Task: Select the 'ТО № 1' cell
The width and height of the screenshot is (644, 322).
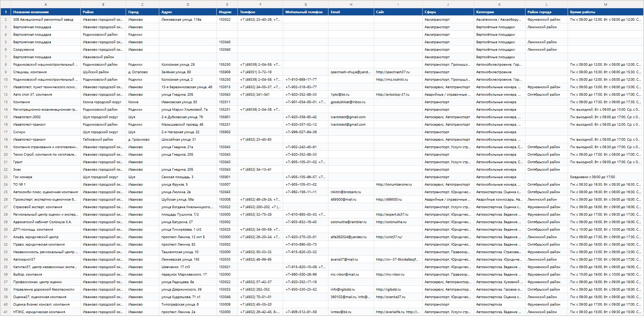Action: [46, 185]
